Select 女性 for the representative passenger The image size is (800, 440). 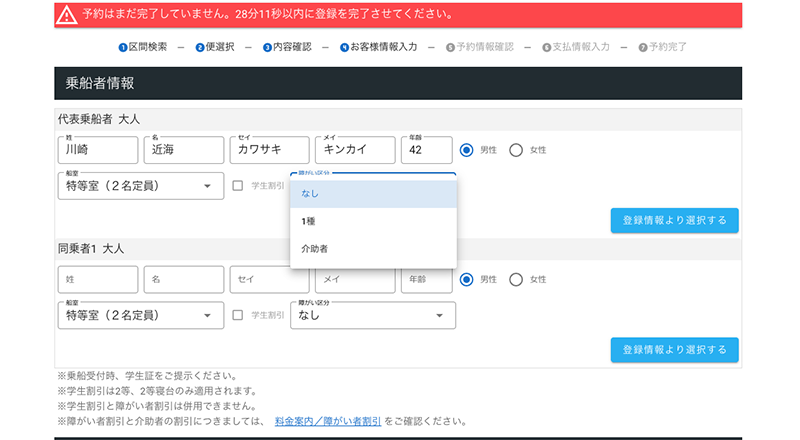516,150
